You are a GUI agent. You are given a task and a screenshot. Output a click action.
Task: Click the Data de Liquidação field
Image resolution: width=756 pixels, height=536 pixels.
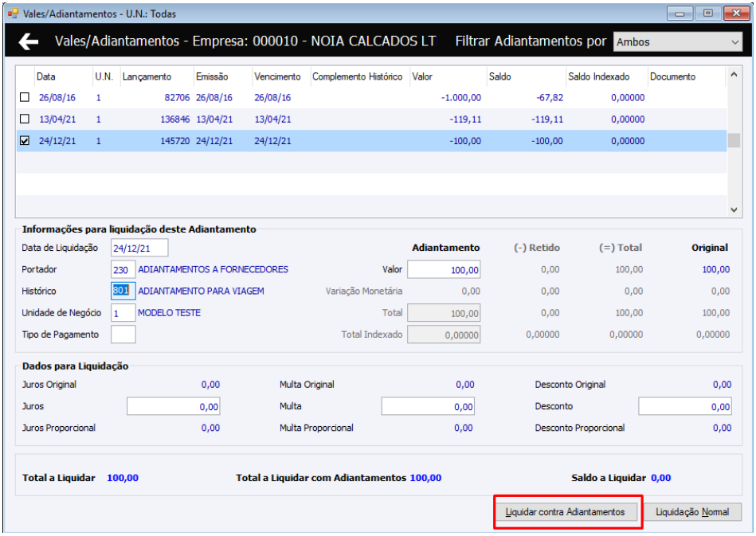click(139, 248)
